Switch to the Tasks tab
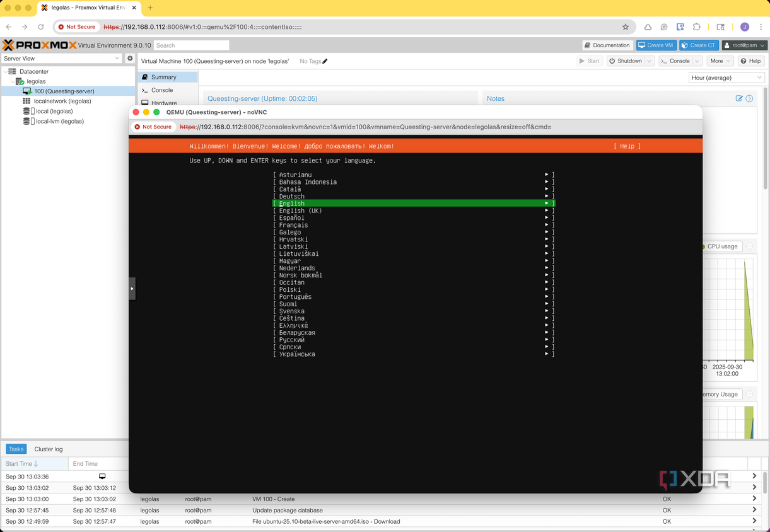This screenshot has width=770, height=532. pos(16,449)
